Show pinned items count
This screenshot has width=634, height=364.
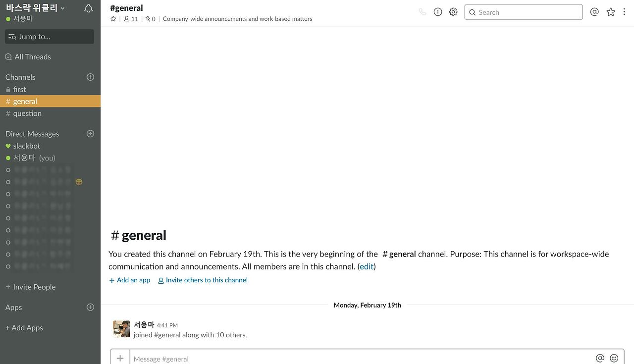point(151,19)
